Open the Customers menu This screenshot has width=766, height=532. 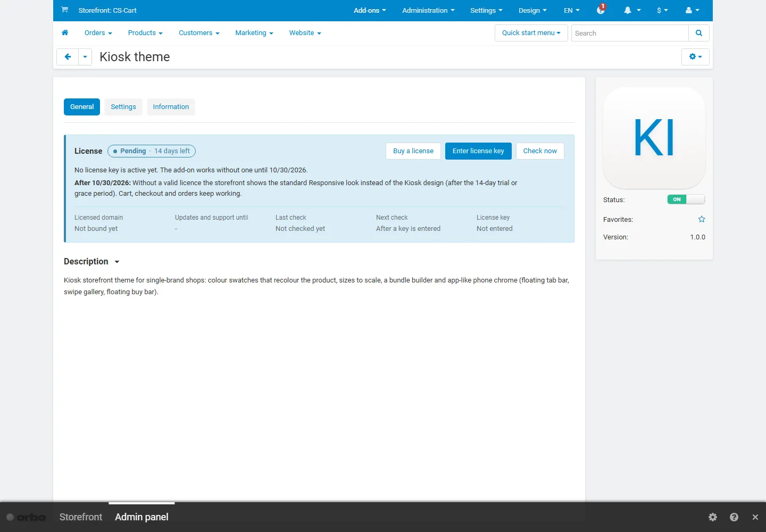click(x=199, y=33)
